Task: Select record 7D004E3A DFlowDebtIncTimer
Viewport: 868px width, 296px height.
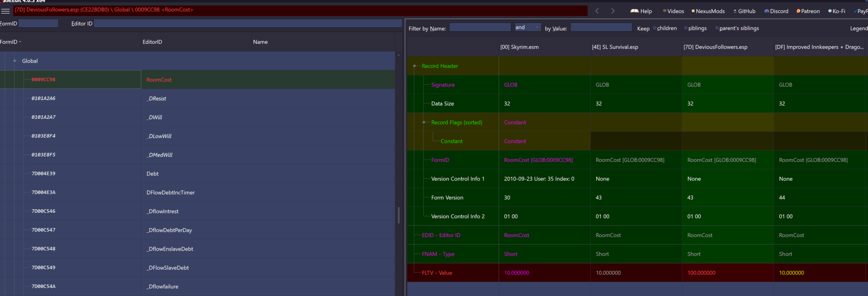Action: click(197, 192)
